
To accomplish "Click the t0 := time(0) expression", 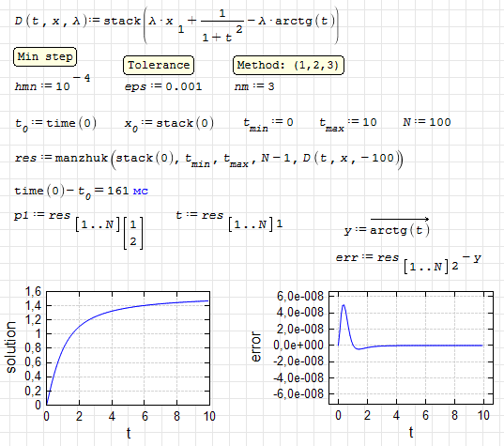I will click(x=55, y=125).
